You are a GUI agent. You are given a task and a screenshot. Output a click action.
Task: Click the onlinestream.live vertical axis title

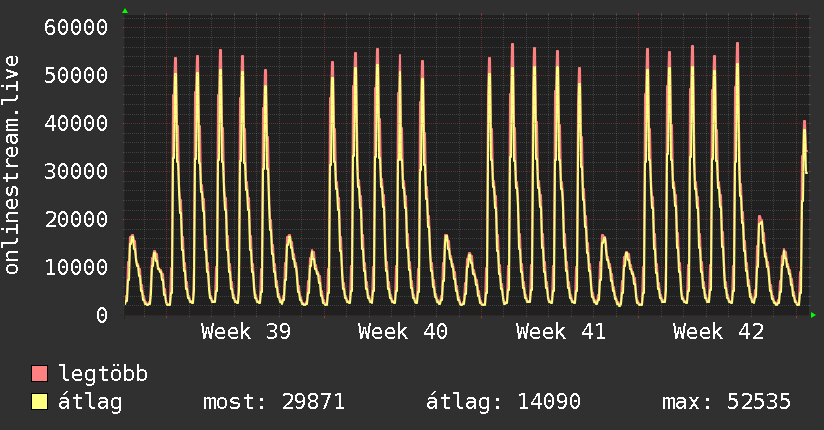click(x=12, y=165)
